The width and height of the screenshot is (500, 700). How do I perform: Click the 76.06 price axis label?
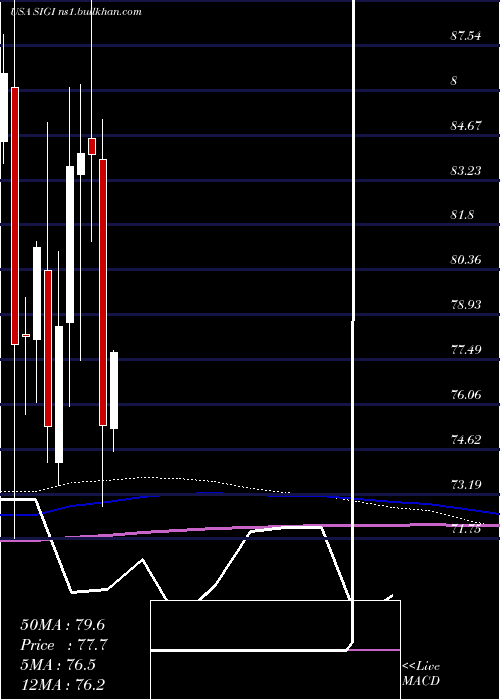click(466, 394)
